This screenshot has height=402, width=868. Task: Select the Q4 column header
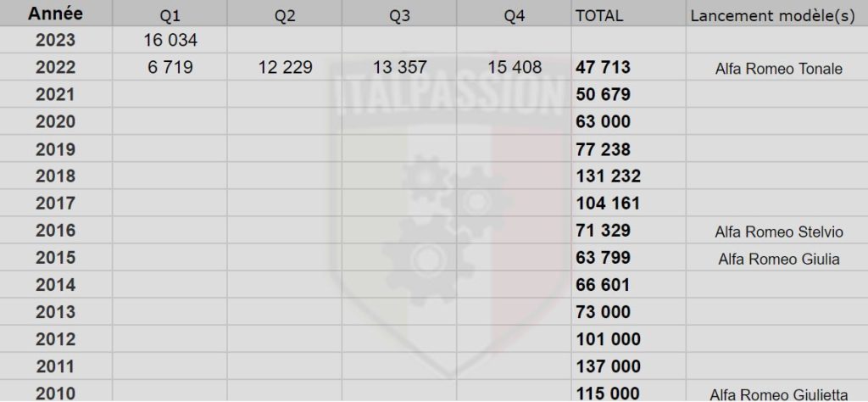point(515,14)
